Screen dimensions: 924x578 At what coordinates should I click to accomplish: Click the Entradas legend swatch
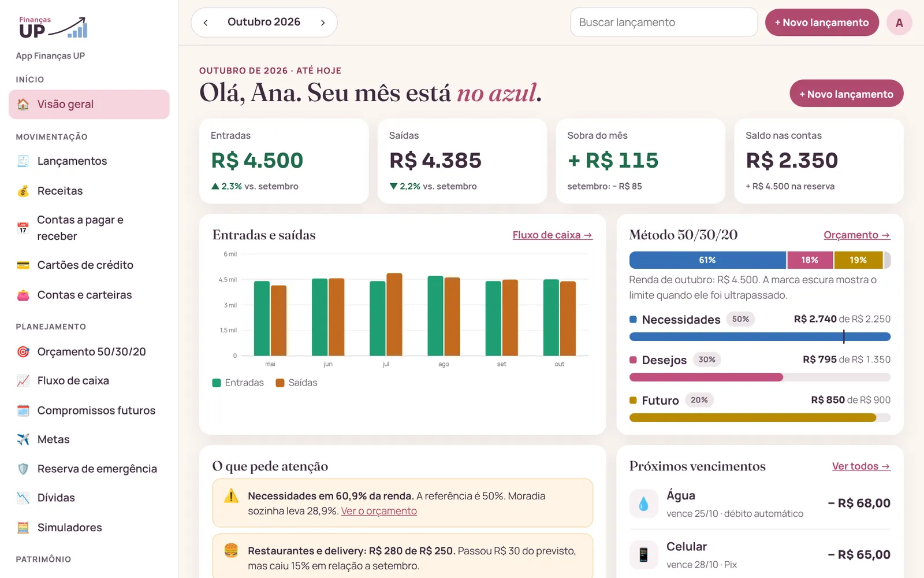tap(217, 383)
